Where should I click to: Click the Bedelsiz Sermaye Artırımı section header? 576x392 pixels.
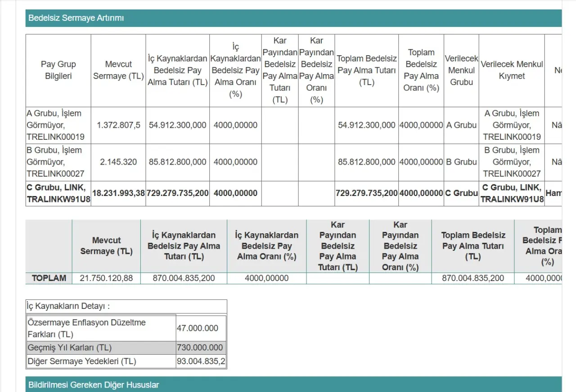click(x=76, y=18)
